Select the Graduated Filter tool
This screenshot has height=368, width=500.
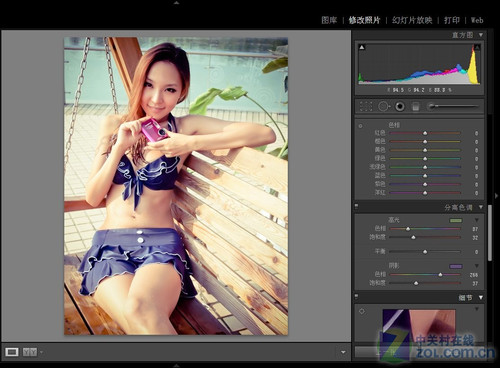coord(415,106)
